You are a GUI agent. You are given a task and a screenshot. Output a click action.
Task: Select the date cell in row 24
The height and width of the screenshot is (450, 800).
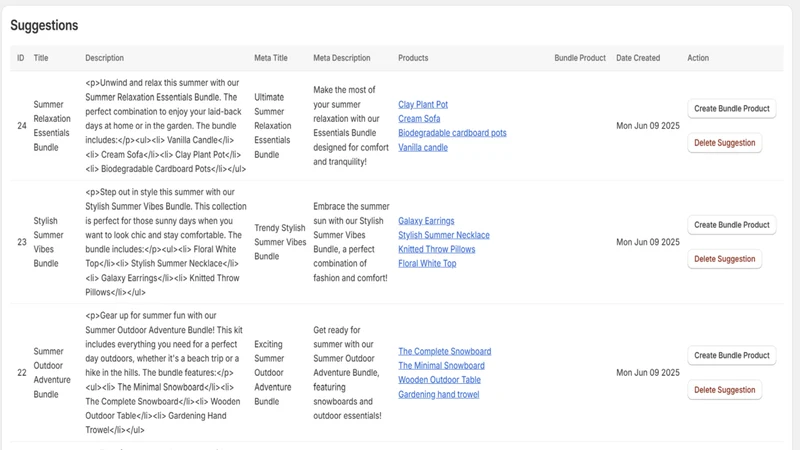[x=648, y=126]
